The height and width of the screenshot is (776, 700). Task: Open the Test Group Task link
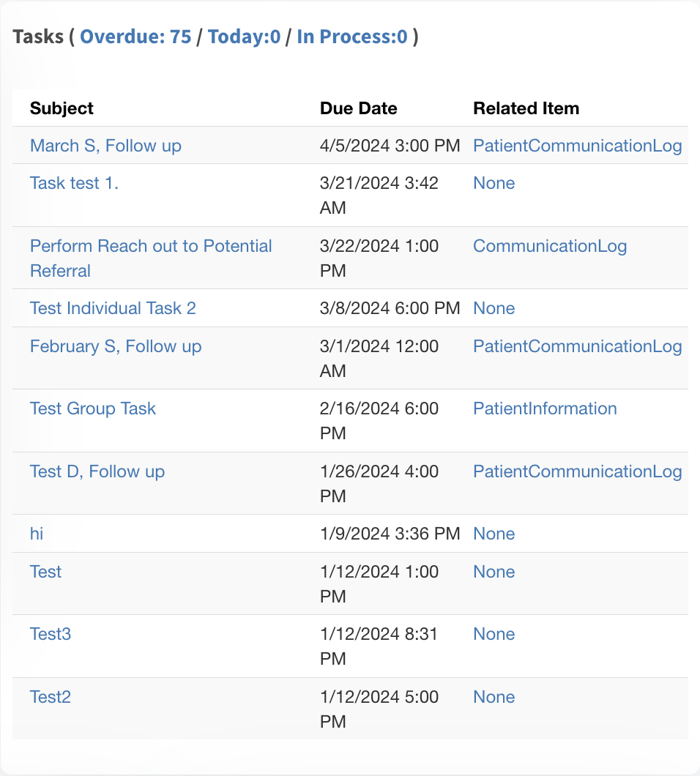tap(92, 408)
